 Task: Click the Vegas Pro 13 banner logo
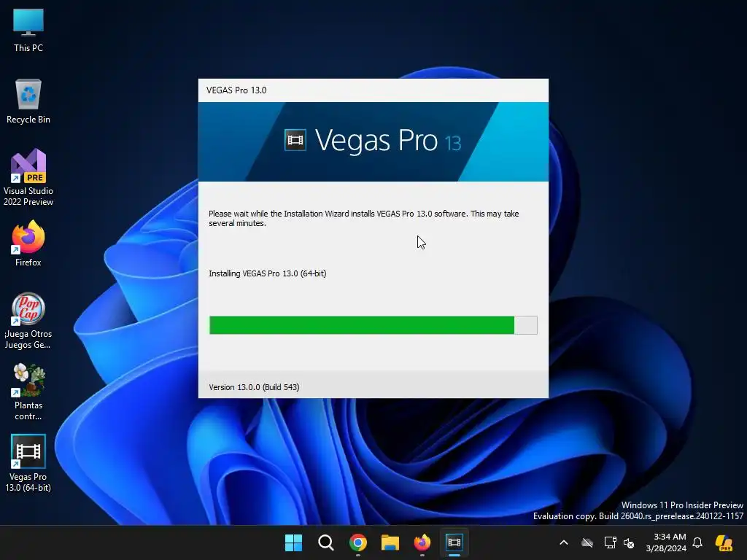373,141
